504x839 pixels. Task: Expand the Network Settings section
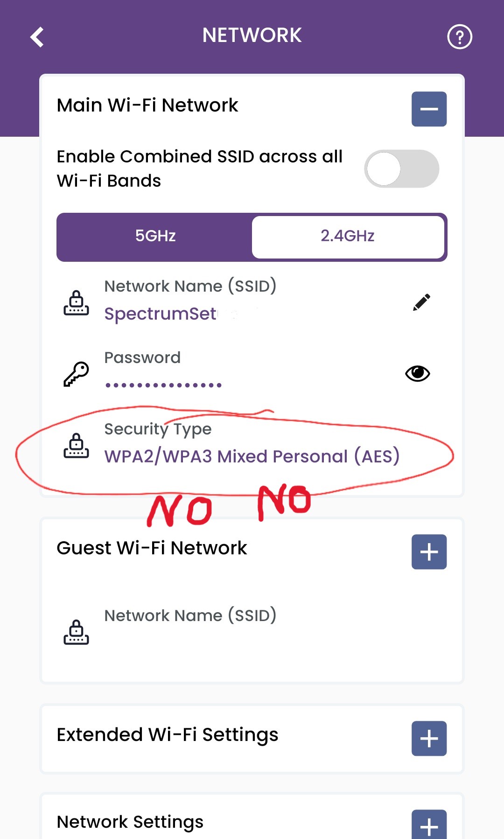coord(429,825)
